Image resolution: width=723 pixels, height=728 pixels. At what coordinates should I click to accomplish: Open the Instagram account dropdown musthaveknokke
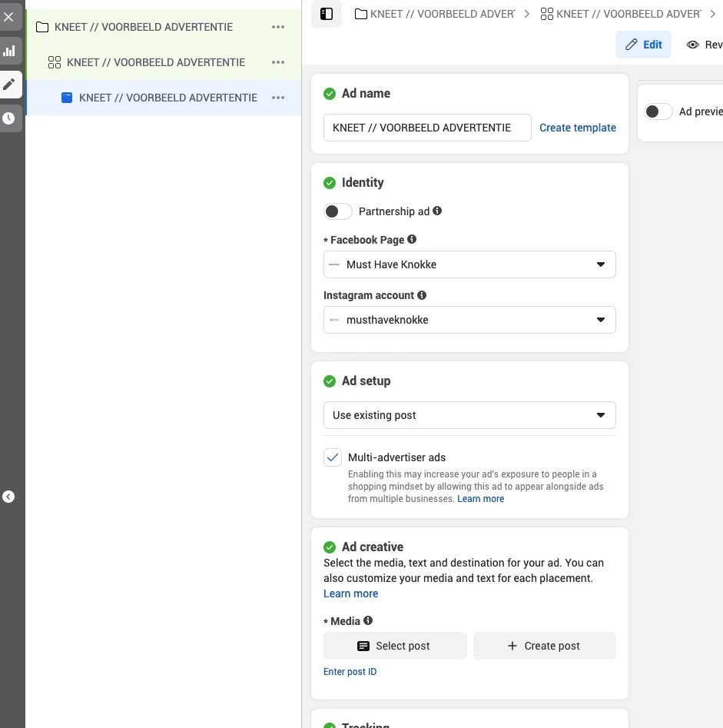point(469,320)
